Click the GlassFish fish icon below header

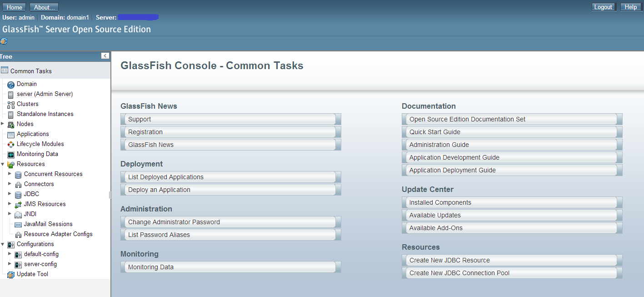point(4,41)
